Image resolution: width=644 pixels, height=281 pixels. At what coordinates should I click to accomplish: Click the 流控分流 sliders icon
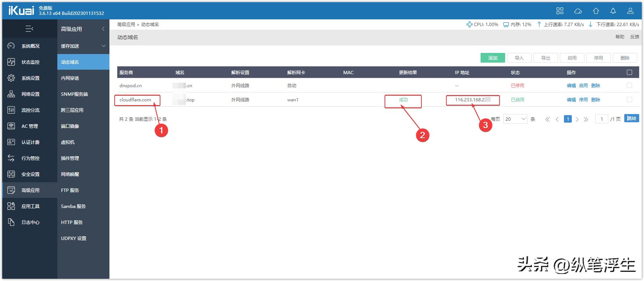click(11, 110)
